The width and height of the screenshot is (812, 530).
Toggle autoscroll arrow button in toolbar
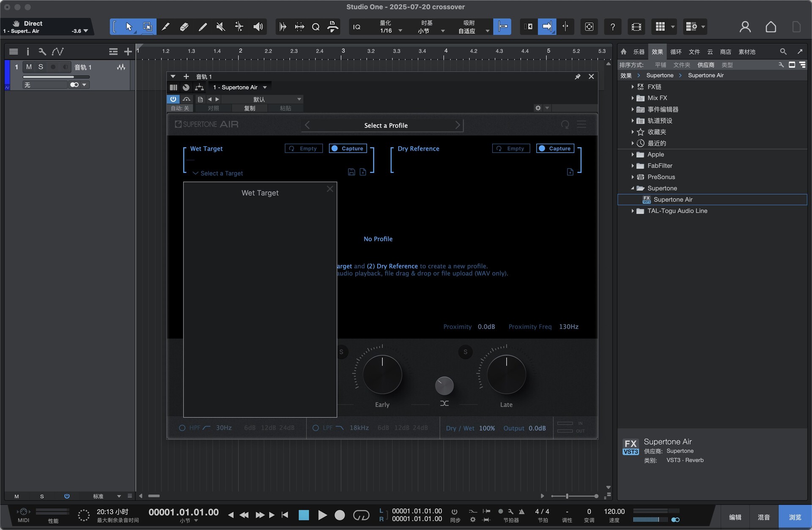[546, 27]
